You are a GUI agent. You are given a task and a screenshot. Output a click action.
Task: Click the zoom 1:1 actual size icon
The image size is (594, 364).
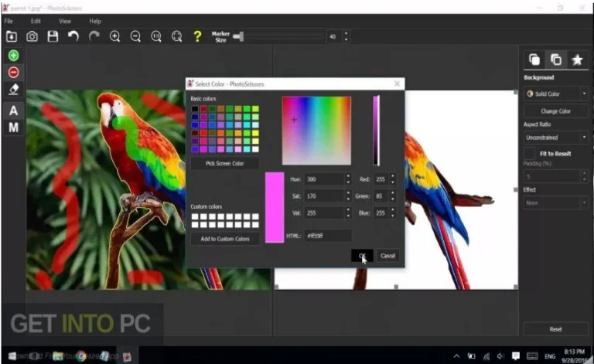(x=156, y=36)
